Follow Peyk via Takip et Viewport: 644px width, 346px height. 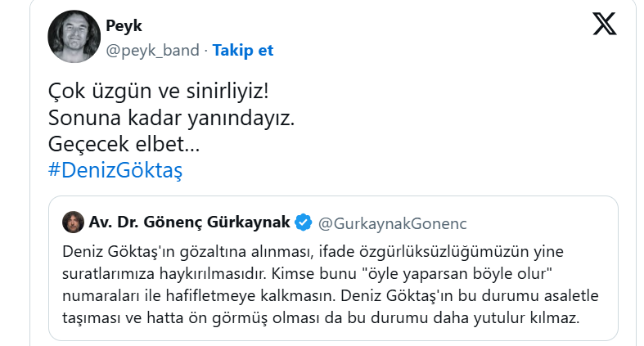point(243,51)
